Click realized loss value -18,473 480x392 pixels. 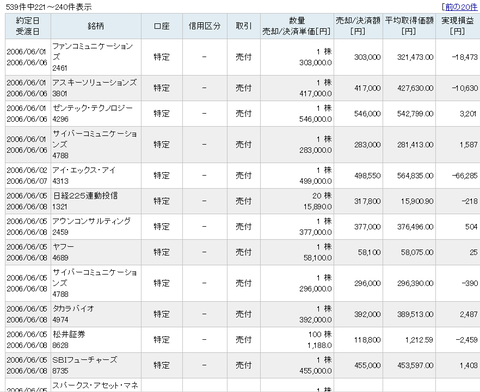(x=465, y=57)
